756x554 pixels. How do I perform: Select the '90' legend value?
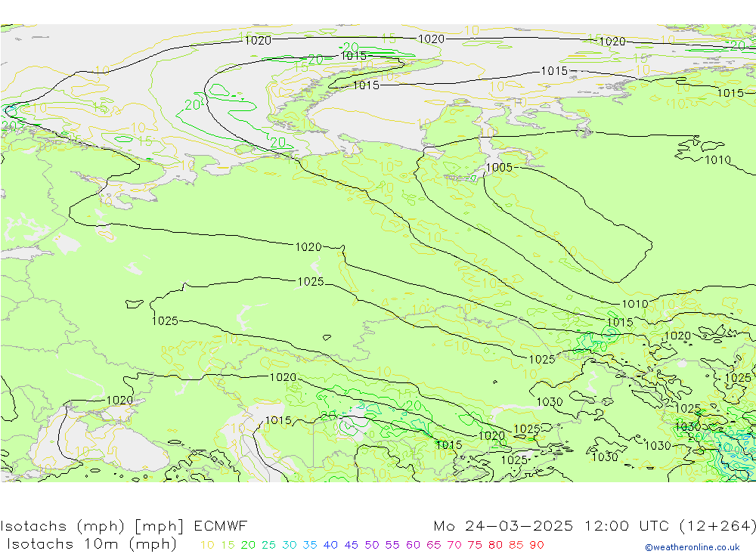pos(537,545)
